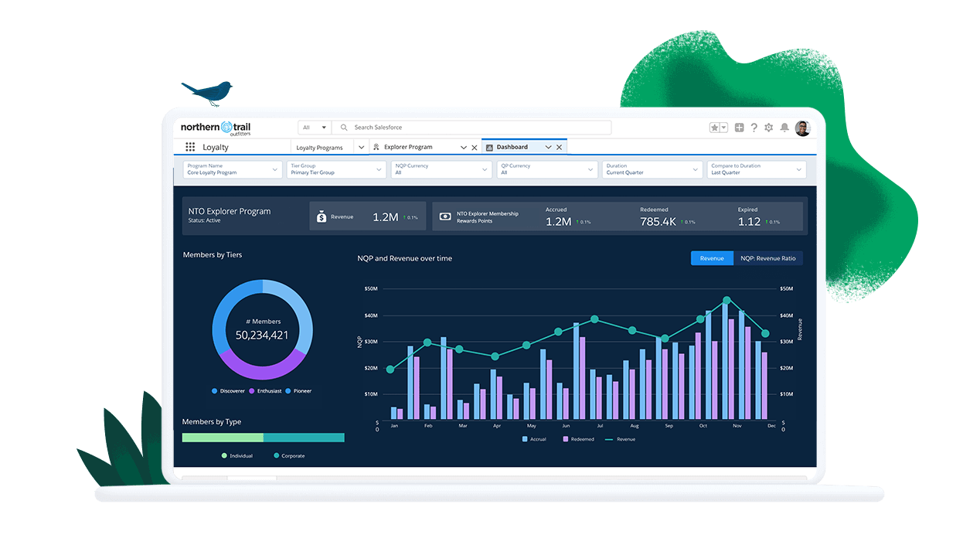
Task: Open the Duration Current Quarter dropdown
Action: tap(652, 169)
